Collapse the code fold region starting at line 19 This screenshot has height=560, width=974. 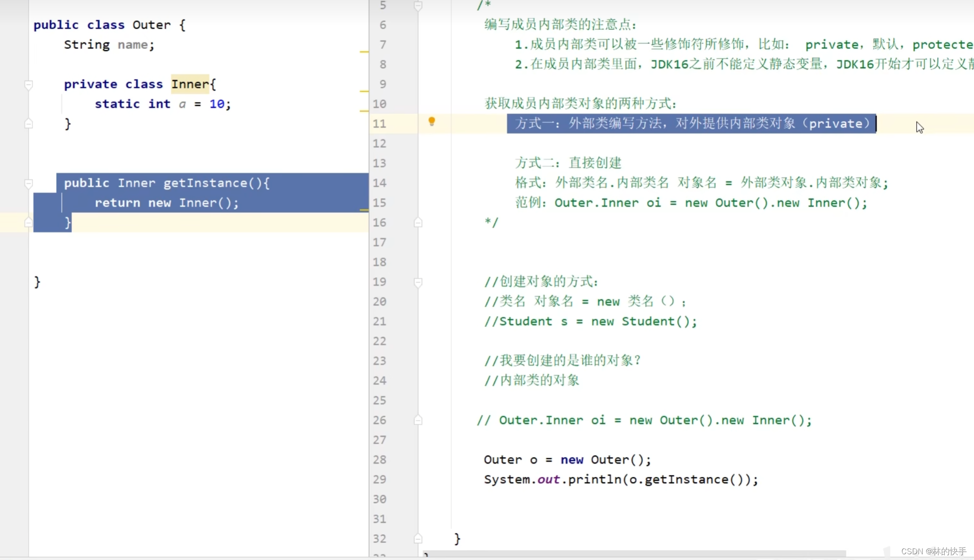click(418, 282)
